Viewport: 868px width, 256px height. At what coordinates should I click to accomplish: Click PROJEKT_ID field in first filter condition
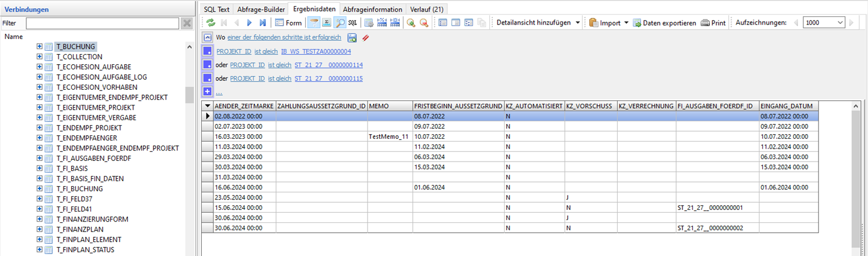[x=234, y=51]
